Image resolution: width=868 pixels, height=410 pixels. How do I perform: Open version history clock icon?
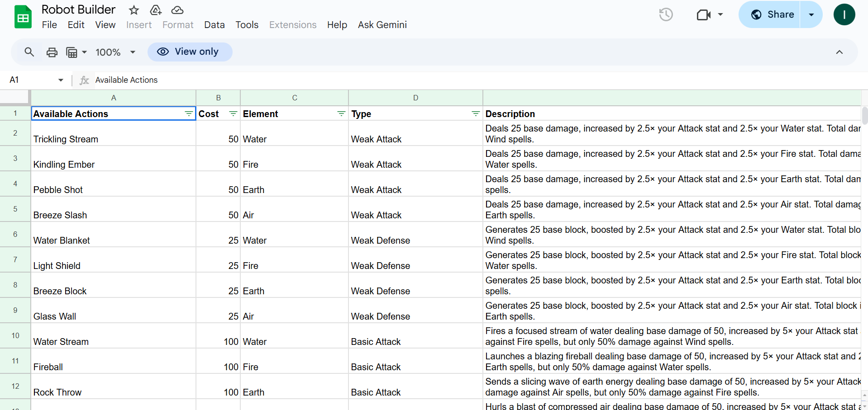click(x=666, y=14)
